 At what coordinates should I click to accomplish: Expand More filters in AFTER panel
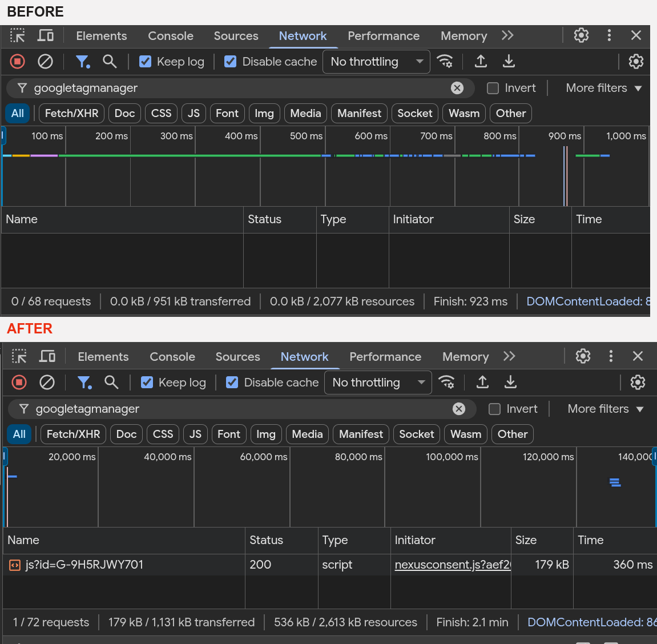[x=606, y=409]
